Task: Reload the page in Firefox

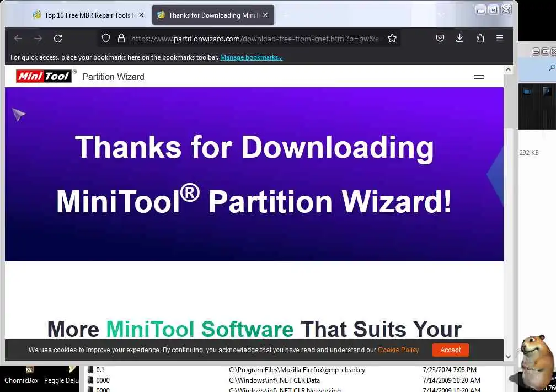Action: click(x=58, y=39)
